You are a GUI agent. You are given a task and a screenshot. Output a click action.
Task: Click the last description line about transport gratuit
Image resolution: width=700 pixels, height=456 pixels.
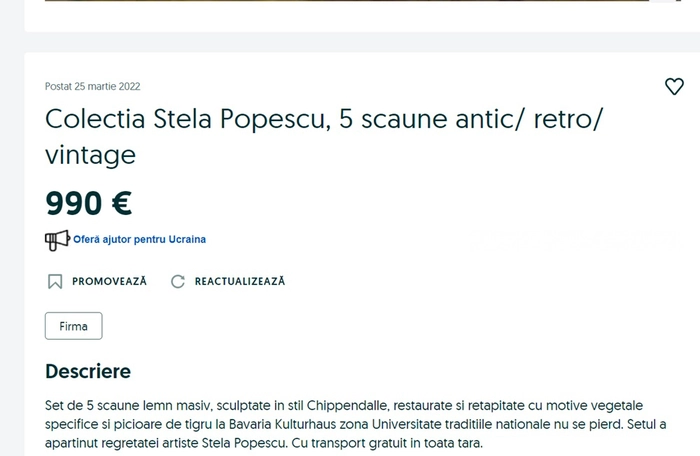(264, 443)
